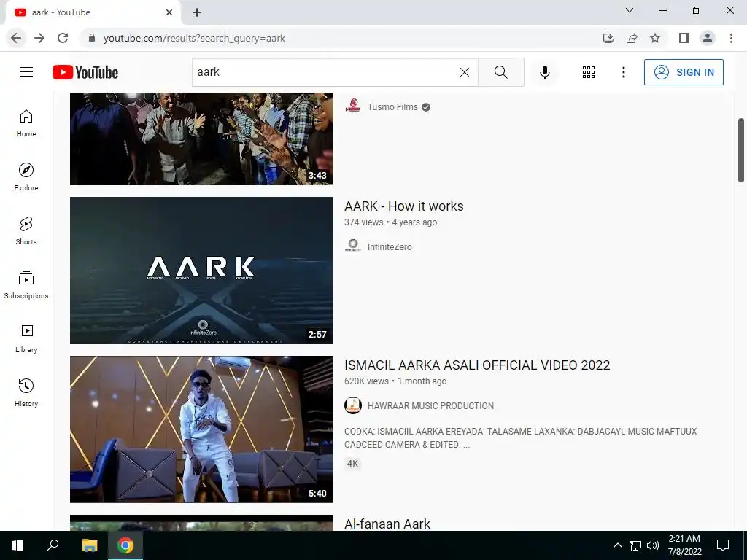This screenshot has height=560, width=747.
Task: Click the share page icon in address bar
Action: click(632, 38)
